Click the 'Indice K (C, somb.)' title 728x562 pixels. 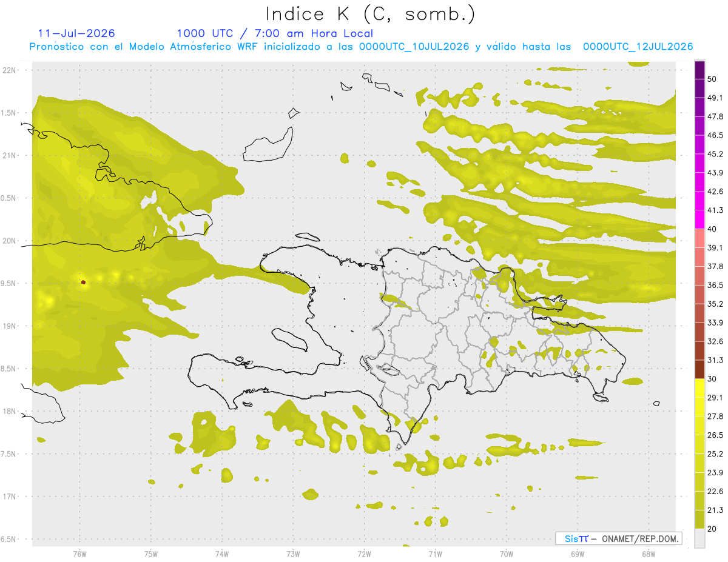point(370,14)
